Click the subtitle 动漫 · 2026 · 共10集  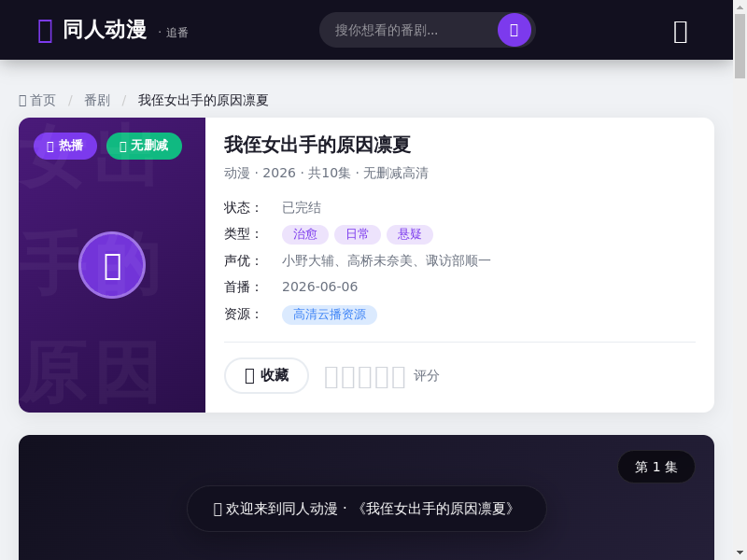coord(326,173)
